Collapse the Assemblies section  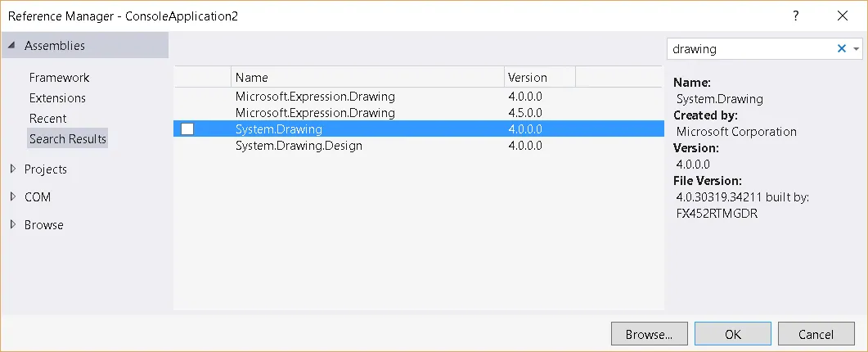pos(11,46)
